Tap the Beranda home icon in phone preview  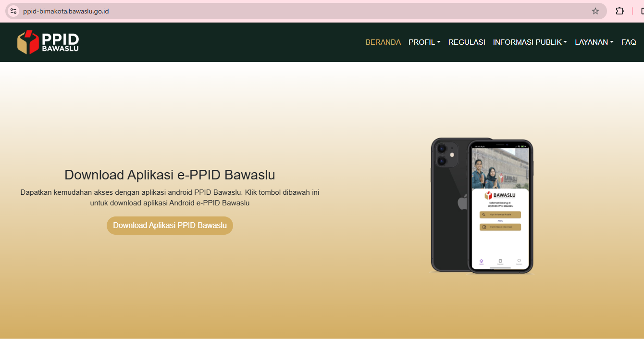(x=481, y=260)
